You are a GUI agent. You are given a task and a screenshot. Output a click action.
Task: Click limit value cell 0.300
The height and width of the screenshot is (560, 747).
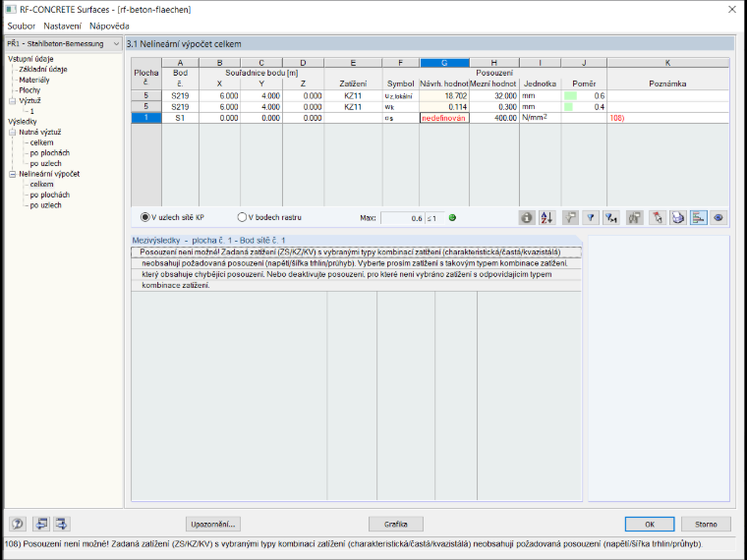(494, 107)
